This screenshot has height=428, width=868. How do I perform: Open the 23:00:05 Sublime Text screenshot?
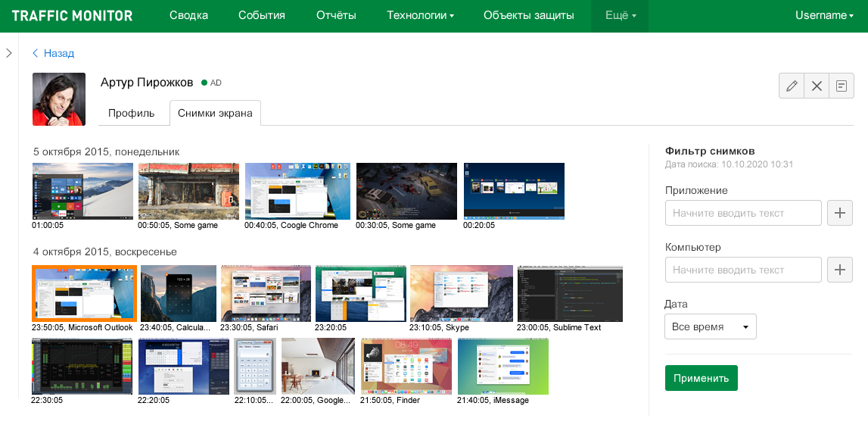(569, 294)
